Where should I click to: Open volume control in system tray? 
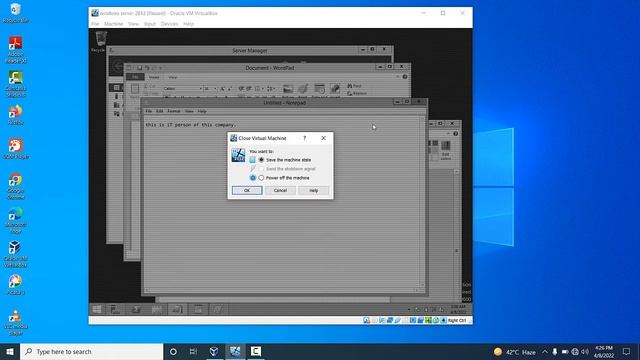pyautogui.click(x=585, y=352)
